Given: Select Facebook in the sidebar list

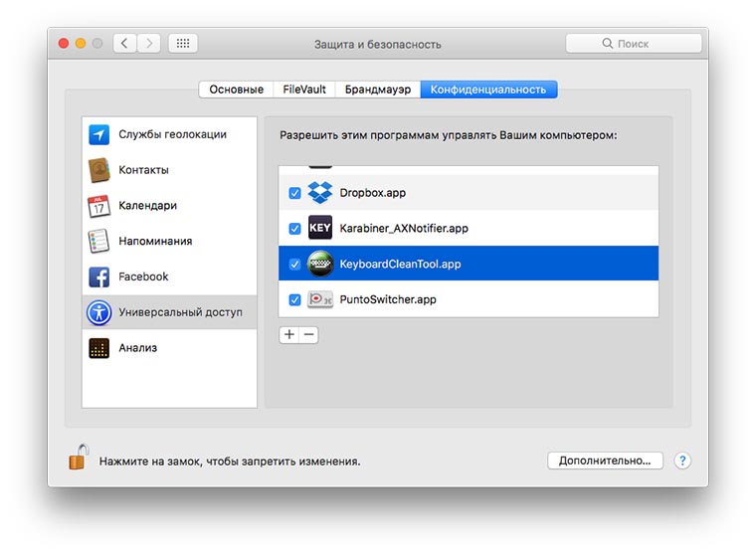Looking at the screenshot, I should 169,277.
